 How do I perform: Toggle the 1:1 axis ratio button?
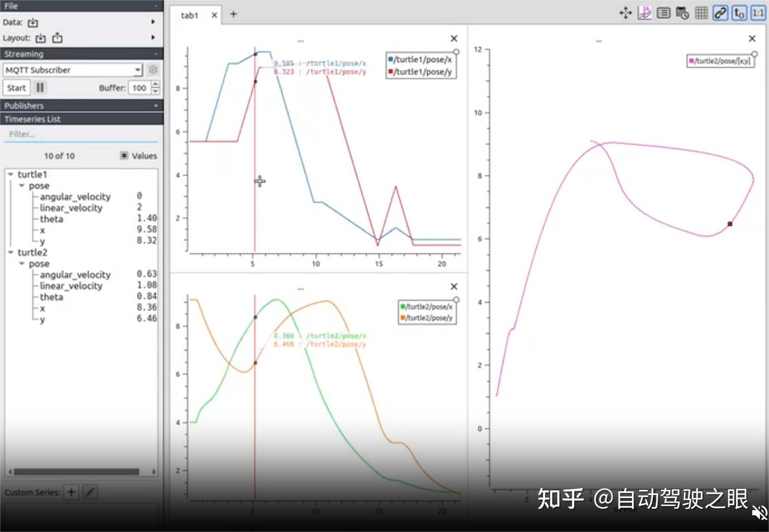pyautogui.click(x=758, y=13)
